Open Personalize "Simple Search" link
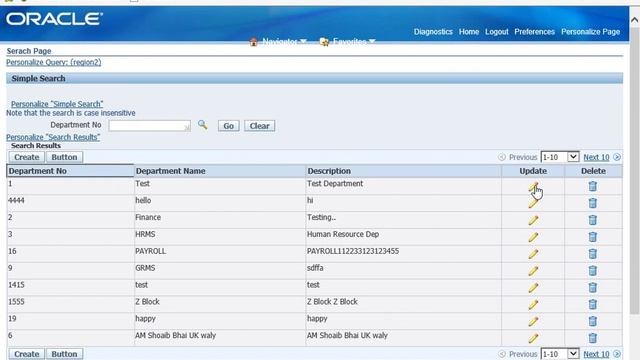The height and width of the screenshot is (360, 640). coord(57,104)
